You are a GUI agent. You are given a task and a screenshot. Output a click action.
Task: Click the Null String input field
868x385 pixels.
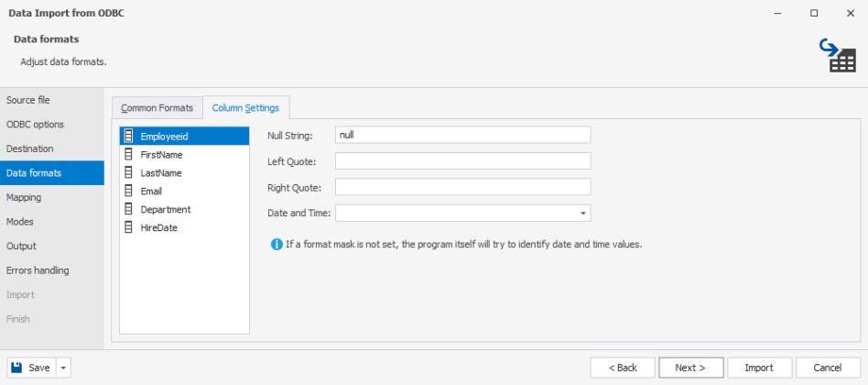click(x=462, y=135)
